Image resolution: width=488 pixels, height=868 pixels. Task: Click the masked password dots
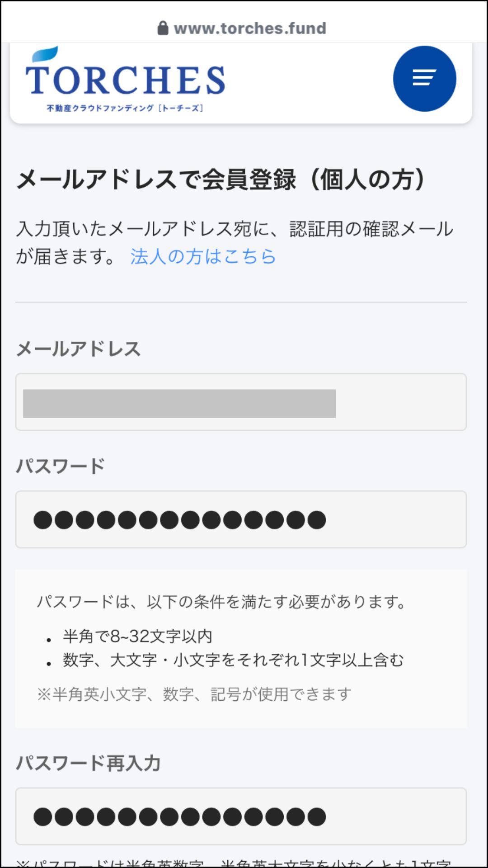point(178,520)
